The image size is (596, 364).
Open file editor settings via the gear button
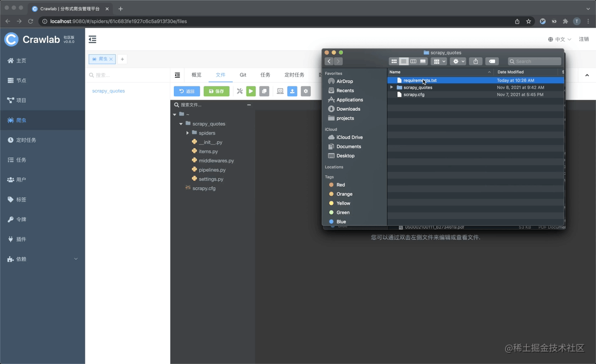pyautogui.click(x=305, y=91)
